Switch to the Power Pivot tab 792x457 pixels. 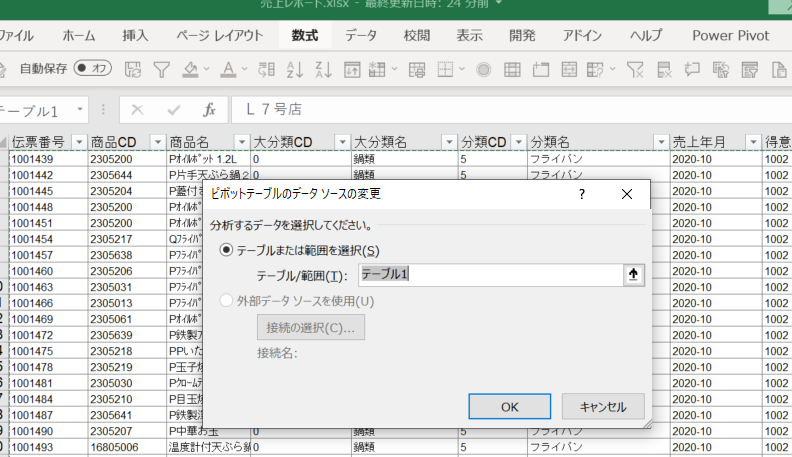point(730,36)
